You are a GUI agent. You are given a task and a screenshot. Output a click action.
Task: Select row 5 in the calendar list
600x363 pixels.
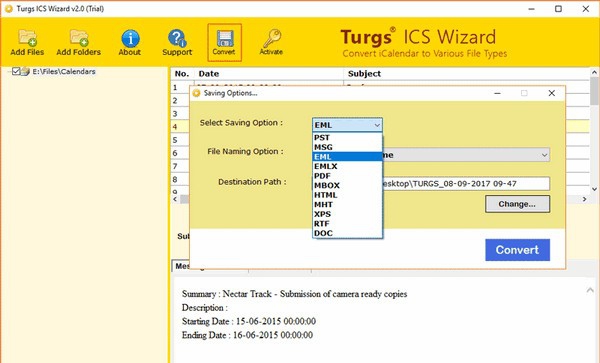coord(180,140)
